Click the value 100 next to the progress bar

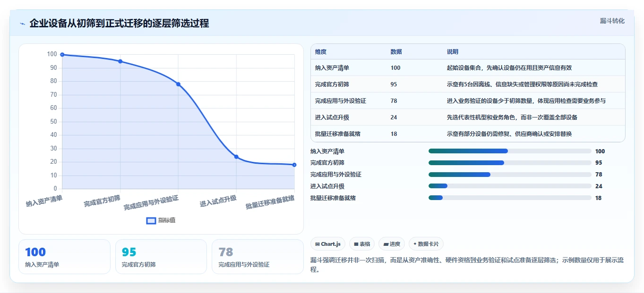tap(600, 151)
